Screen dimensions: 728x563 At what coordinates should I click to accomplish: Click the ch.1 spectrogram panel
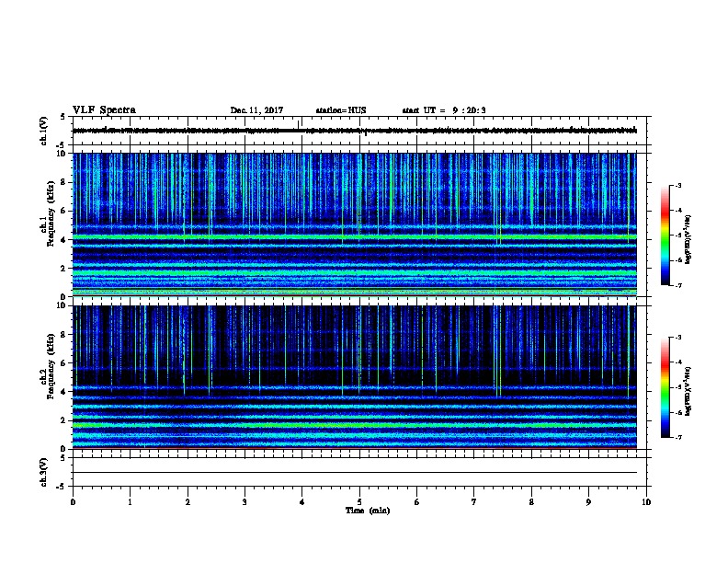pos(355,224)
